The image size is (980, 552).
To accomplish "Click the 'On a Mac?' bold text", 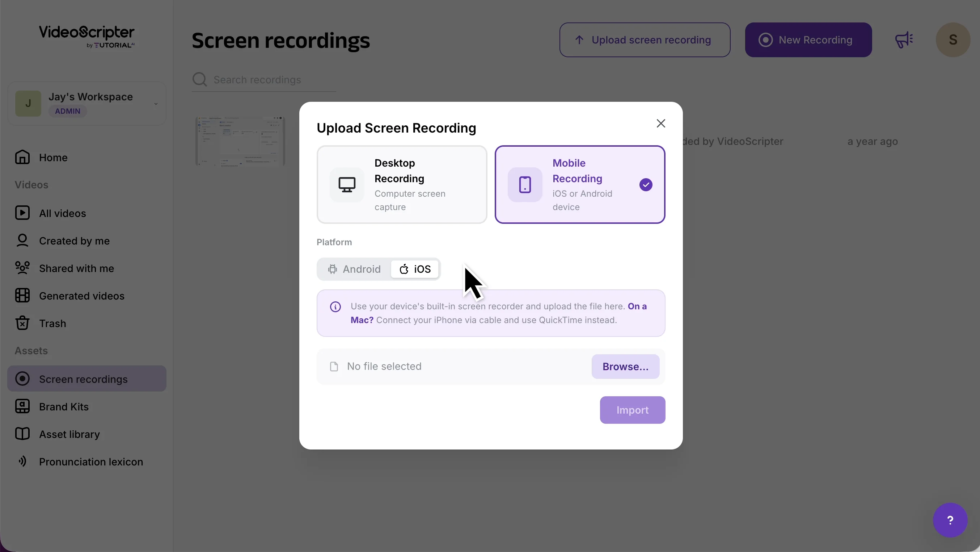I will pyautogui.click(x=498, y=313).
